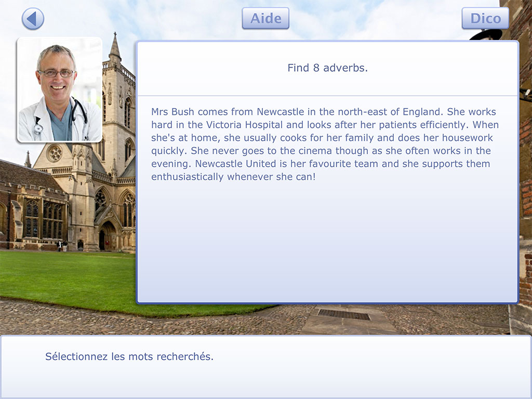This screenshot has height=399, width=532.
Task: Click the back navigation arrow
Action: tap(32, 19)
